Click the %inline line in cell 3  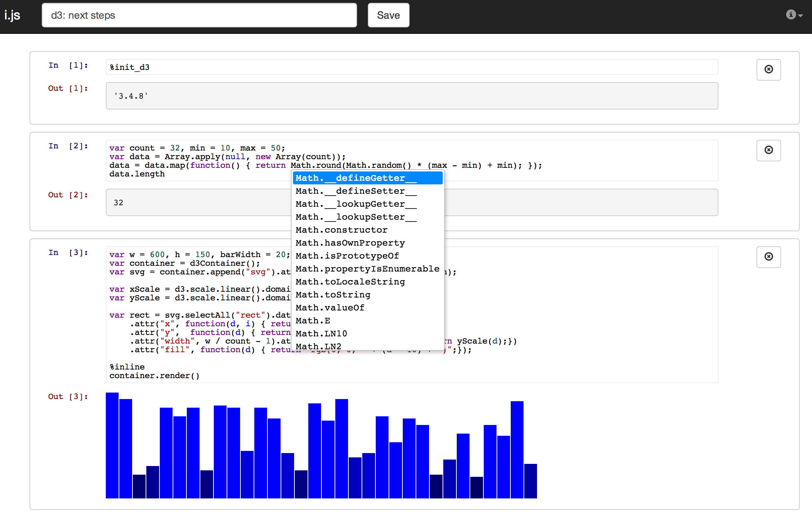point(127,367)
